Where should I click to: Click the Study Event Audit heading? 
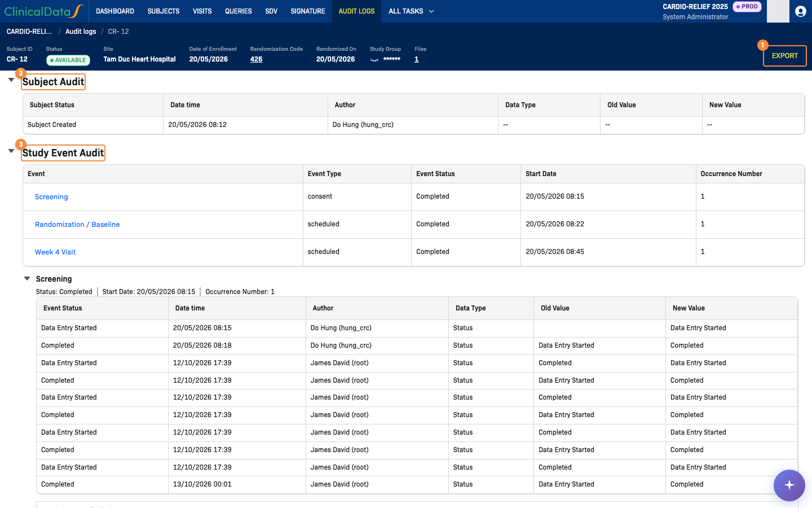(63, 153)
